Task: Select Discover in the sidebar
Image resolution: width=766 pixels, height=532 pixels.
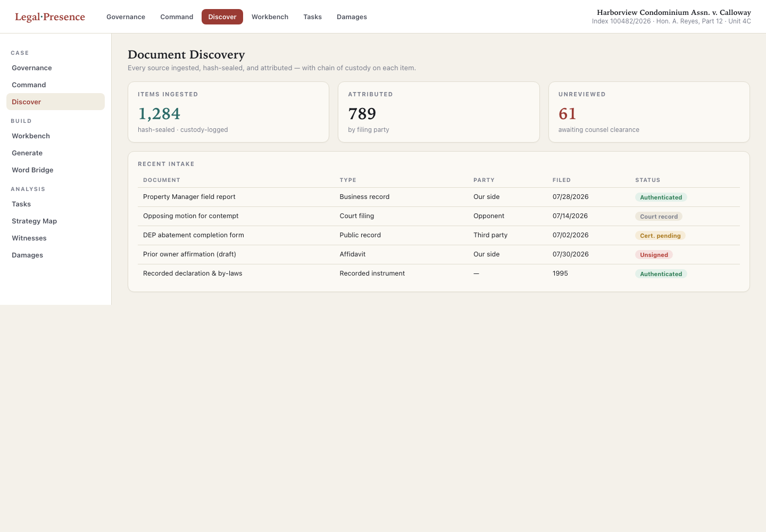Action: tap(55, 102)
